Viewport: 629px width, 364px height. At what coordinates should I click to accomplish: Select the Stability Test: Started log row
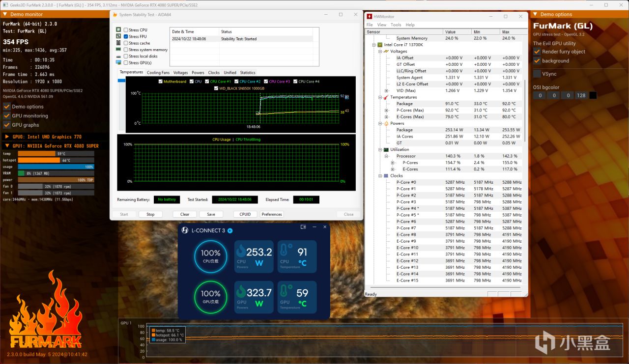(x=242, y=39)
